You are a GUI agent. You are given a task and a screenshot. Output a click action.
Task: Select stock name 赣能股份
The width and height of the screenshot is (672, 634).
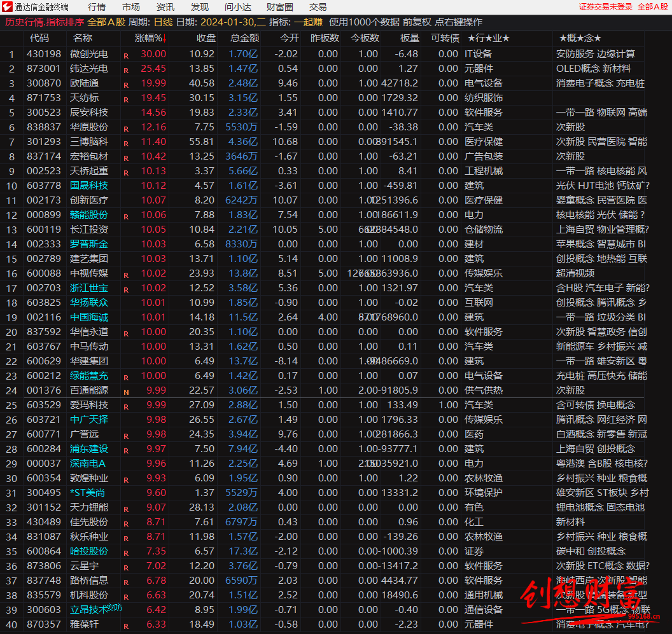(x=89, y=214)
